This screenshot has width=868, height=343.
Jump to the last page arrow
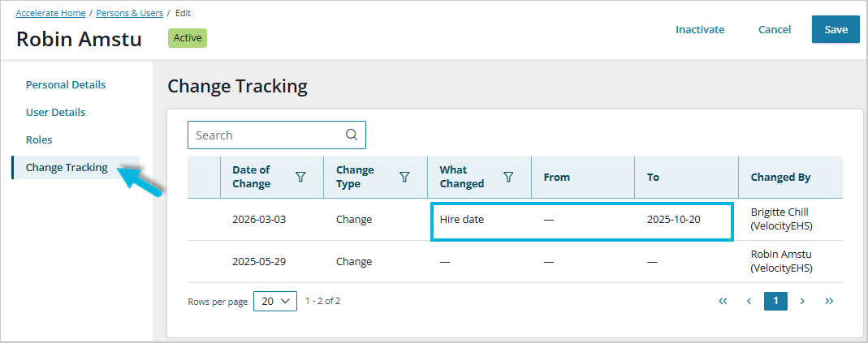tap(829, 301)
